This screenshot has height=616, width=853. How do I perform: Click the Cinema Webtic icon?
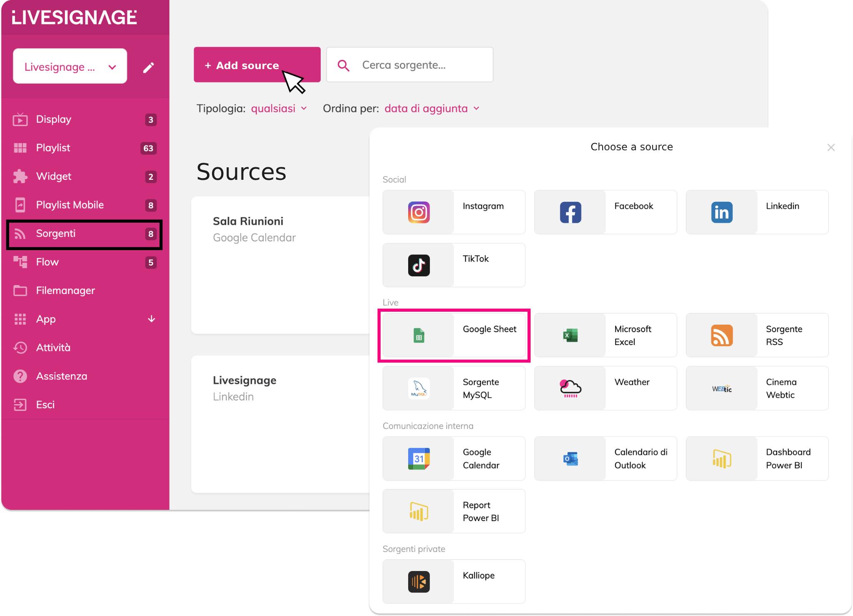tap(722, 389)
